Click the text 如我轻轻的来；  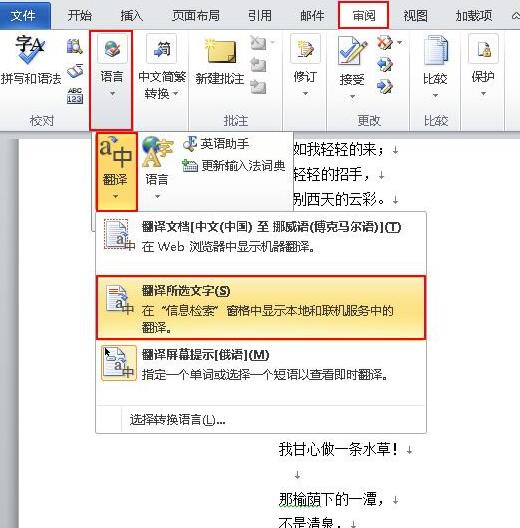tap(339, 150)
